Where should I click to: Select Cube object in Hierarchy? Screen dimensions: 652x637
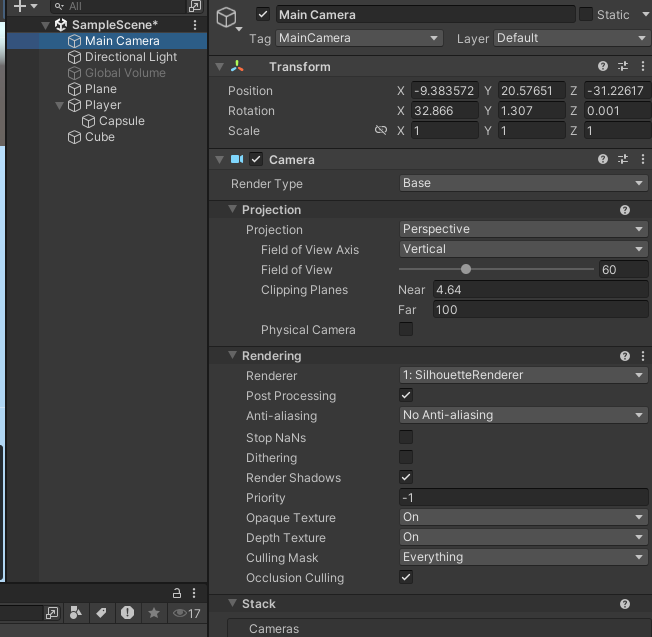click(x=99, y=137)
